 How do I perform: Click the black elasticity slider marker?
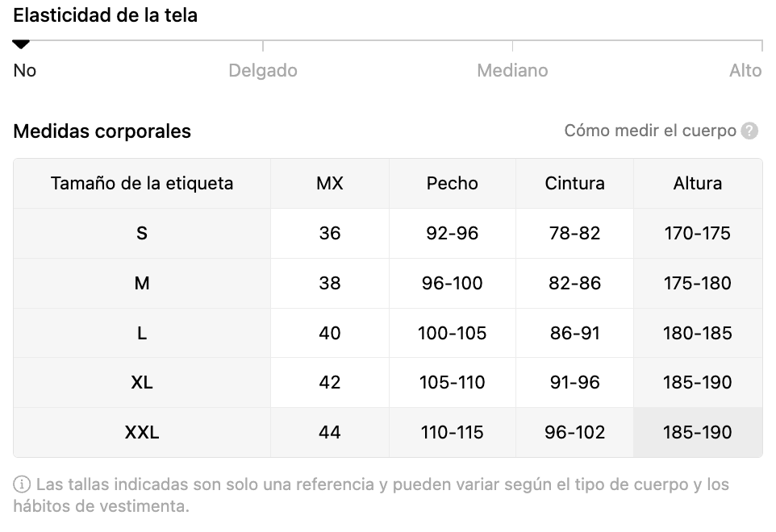(x=21, y=44)
